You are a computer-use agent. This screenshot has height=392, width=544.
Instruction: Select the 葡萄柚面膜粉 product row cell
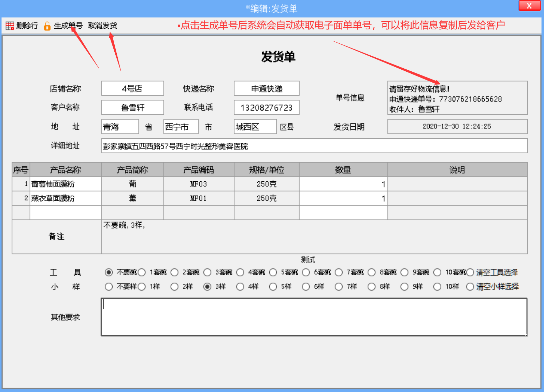(x=66, y=184)
